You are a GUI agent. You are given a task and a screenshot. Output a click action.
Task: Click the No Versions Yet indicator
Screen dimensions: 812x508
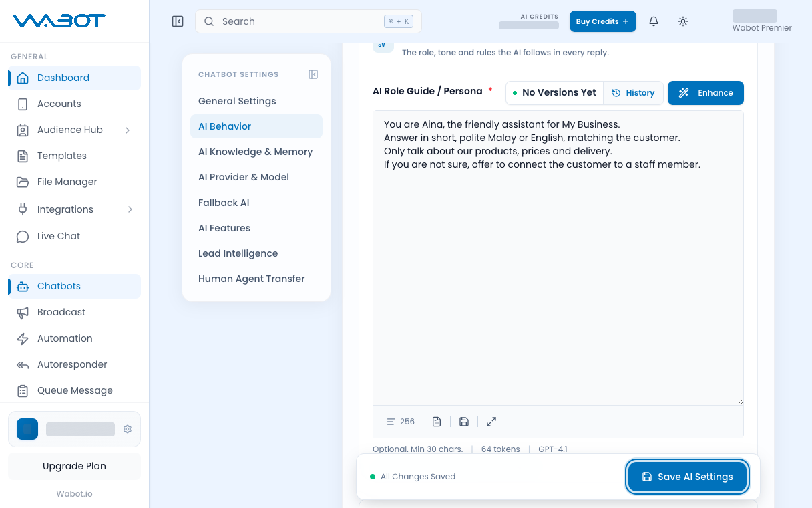[x=554, y=93]
